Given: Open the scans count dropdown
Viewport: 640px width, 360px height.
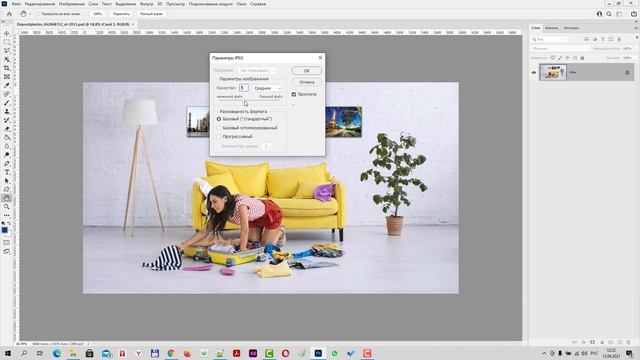Looking at the screenshot, I should click(x=267, y=146).
